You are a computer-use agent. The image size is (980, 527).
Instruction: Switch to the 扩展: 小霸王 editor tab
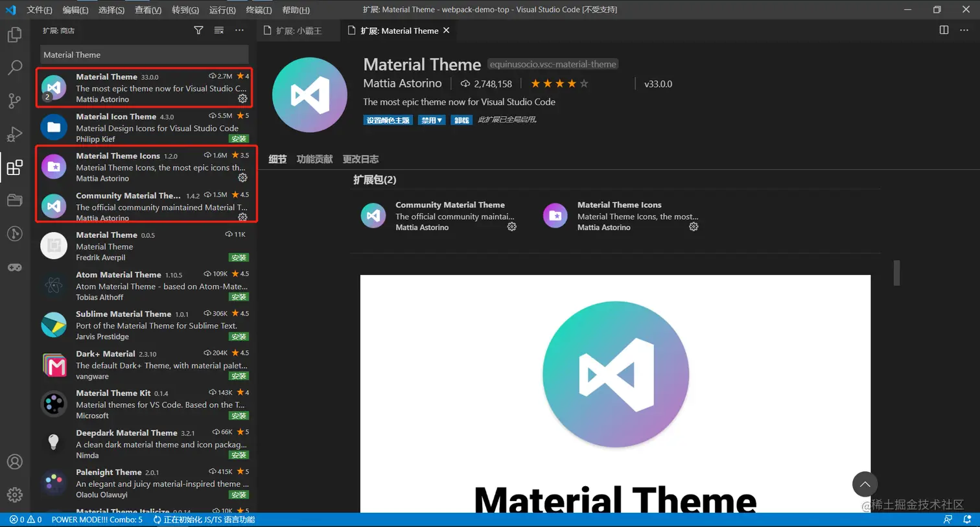[298, 30]
